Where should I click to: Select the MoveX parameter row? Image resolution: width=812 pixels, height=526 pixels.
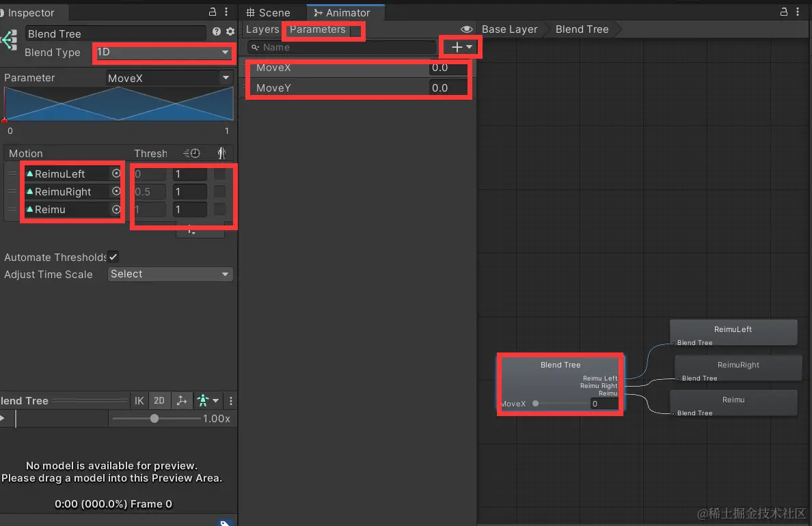[x=359, y=68]
